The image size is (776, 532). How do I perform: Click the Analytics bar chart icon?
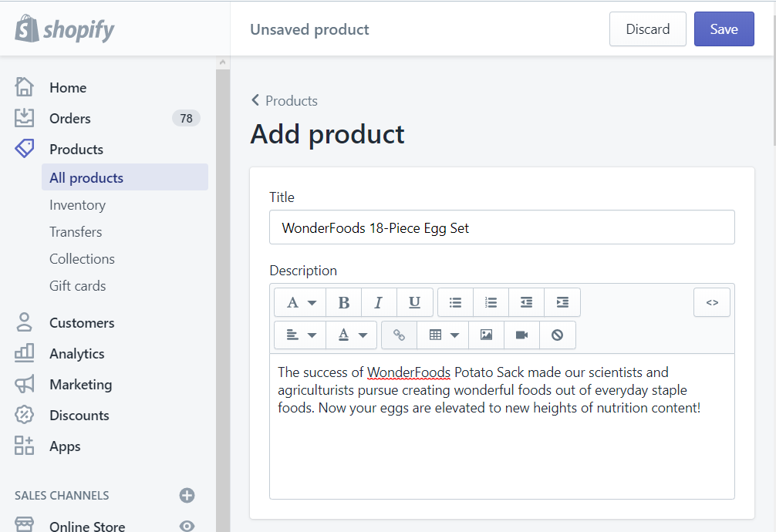click(x=24, y=353)
